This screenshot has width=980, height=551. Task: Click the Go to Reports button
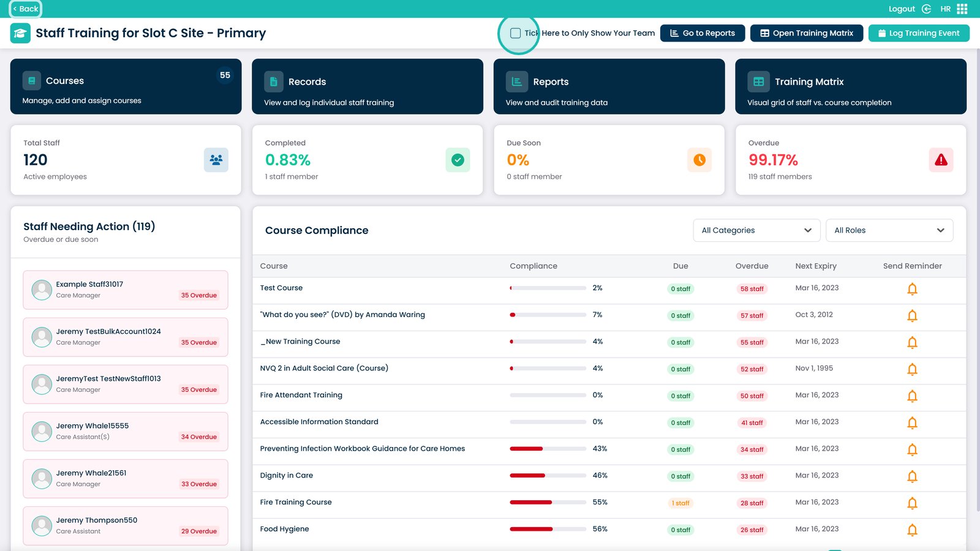point(702,33)
